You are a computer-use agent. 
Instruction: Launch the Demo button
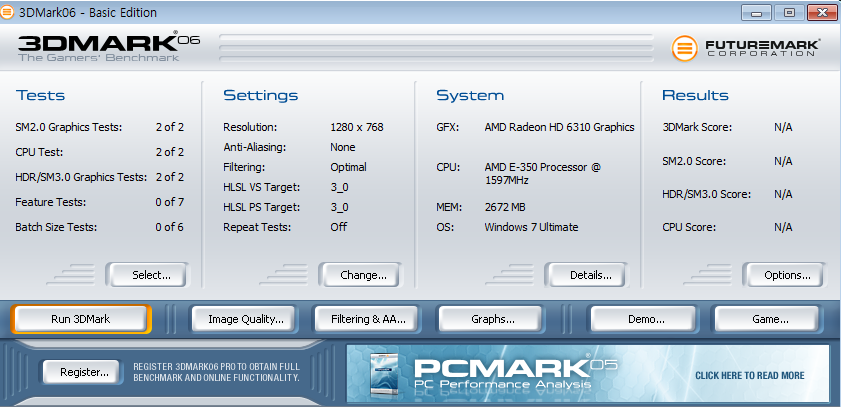(x=643, y=319)
